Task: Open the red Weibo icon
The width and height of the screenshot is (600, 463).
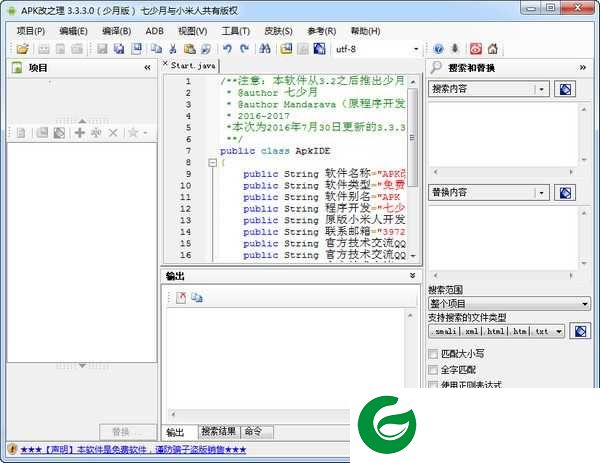Action: point(476,49)
